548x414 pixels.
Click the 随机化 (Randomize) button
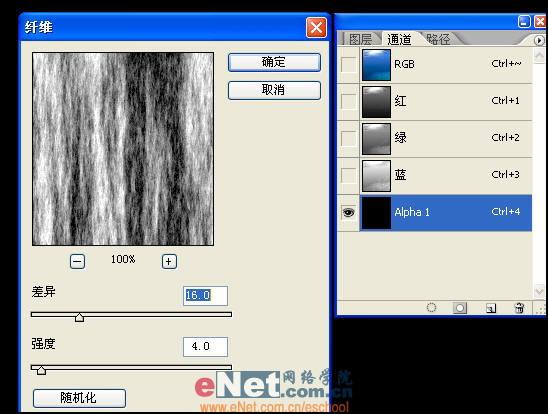tap(79, 398)
